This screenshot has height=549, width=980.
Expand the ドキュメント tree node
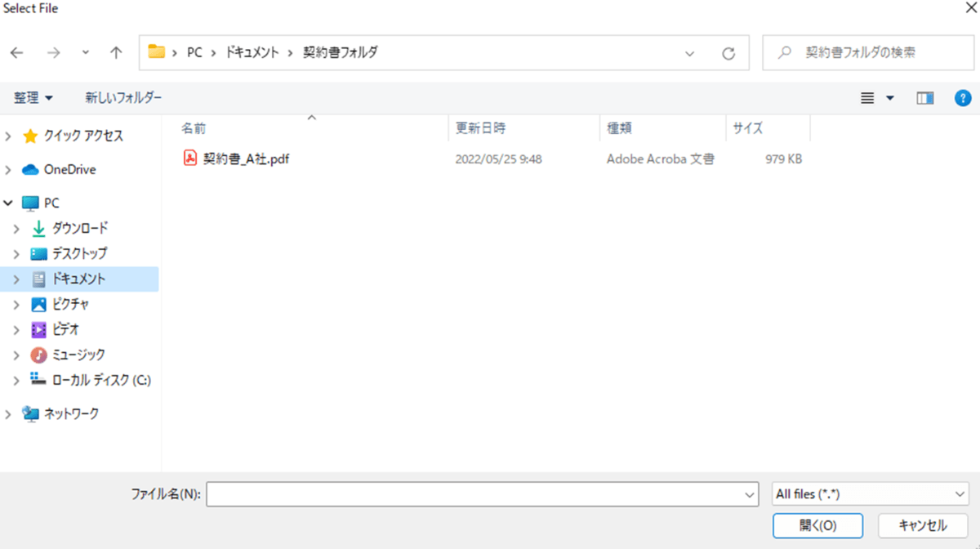(17, 279)
